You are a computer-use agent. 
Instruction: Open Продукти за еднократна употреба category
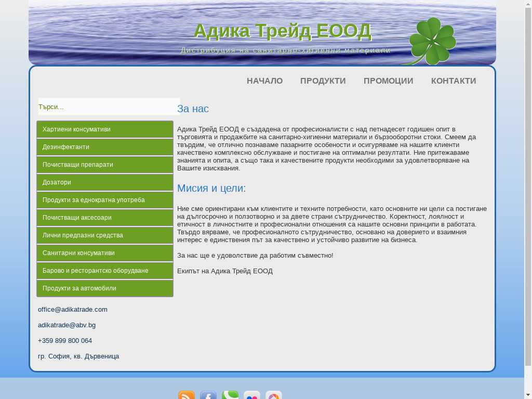point(105,200)
